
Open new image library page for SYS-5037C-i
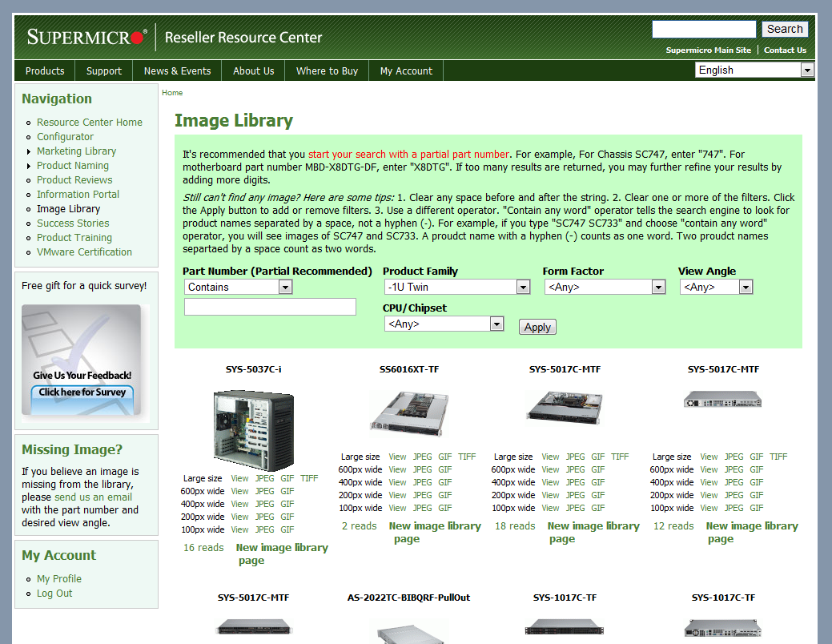[282, 553]
